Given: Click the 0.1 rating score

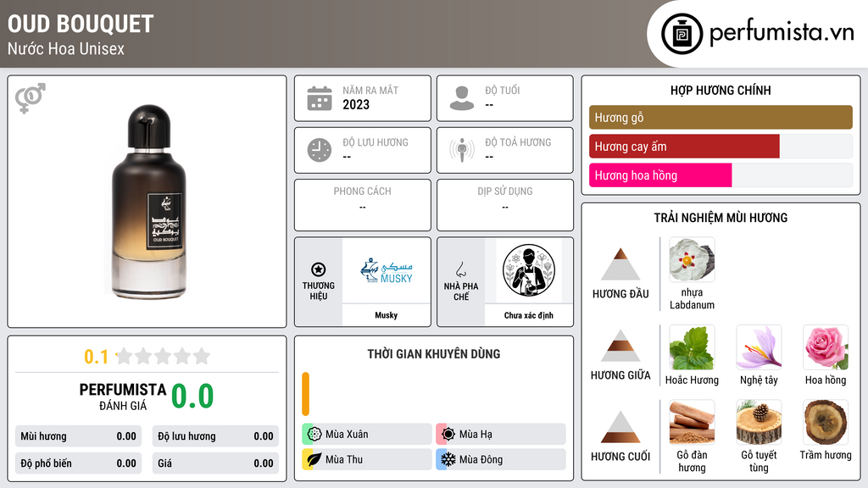Looking at the screenshot, I should (97, 357).
